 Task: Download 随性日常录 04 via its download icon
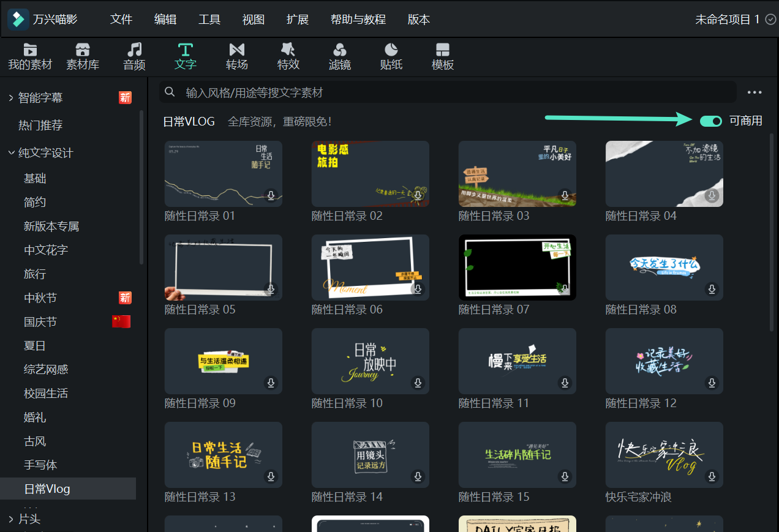pos(712,196)
